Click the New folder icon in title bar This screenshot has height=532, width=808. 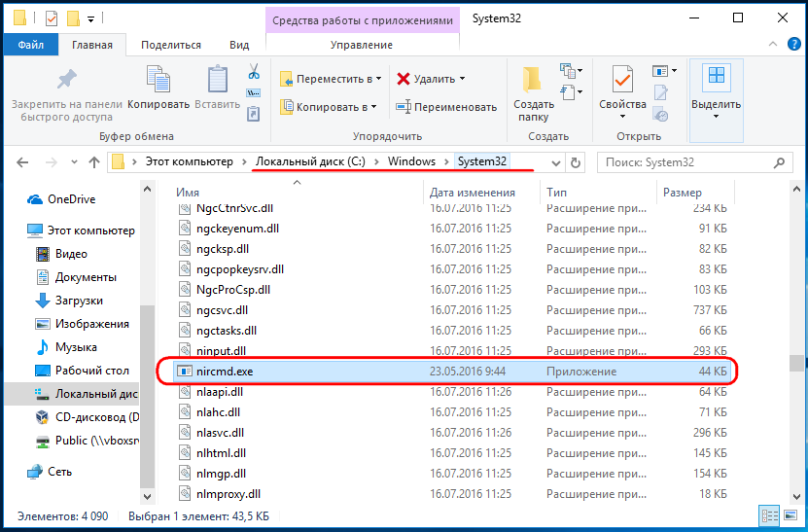point(74,19)
